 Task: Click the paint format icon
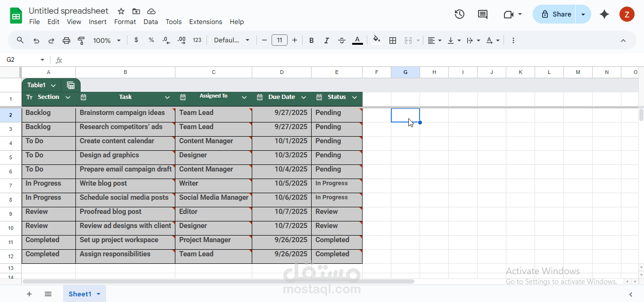coord(81,41)
